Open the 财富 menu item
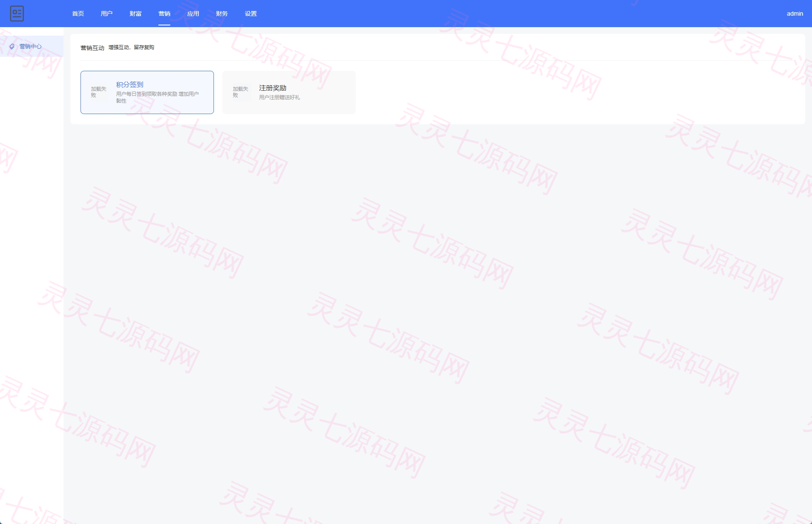Screen dimensions: 812x524 136,14
